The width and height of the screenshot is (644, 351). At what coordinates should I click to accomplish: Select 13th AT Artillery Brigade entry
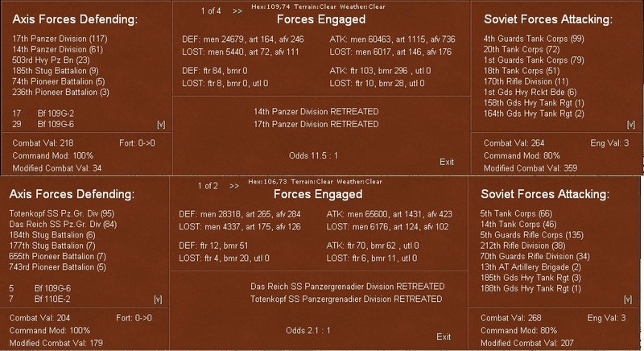[x=530, y=266]
